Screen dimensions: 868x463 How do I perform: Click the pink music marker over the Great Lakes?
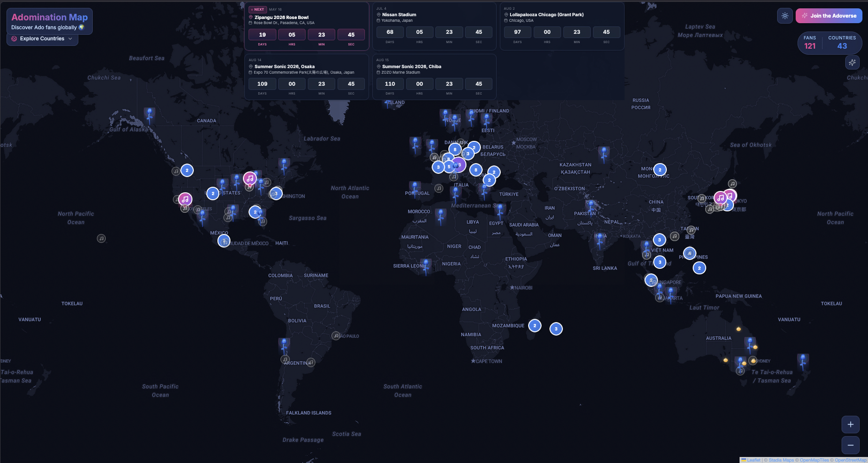pos(250,178)
